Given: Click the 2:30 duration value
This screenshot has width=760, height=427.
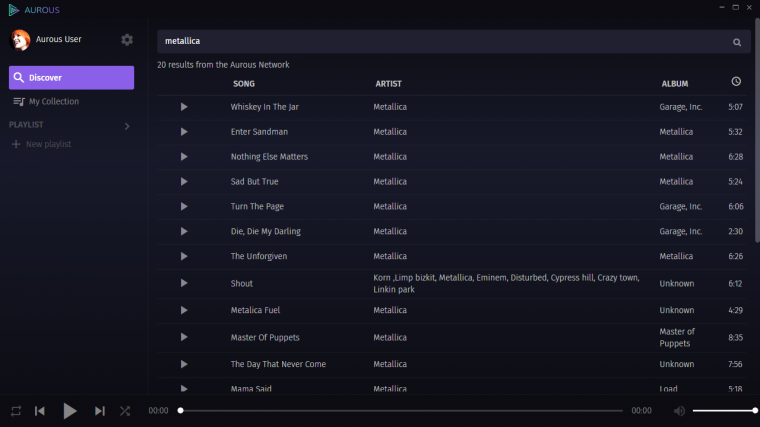Looking at the screenshot, I should click(x=735, y=231).
